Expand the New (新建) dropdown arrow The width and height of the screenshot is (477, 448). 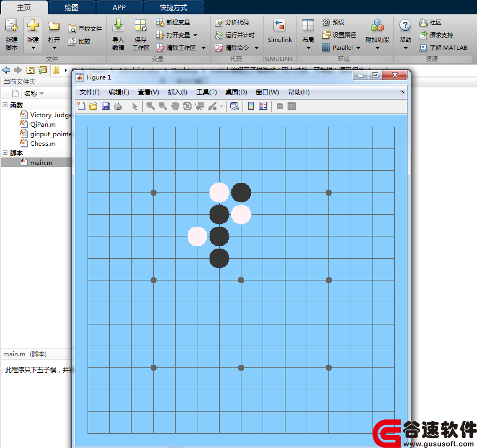pyautogui.click(x=33, y=48)
